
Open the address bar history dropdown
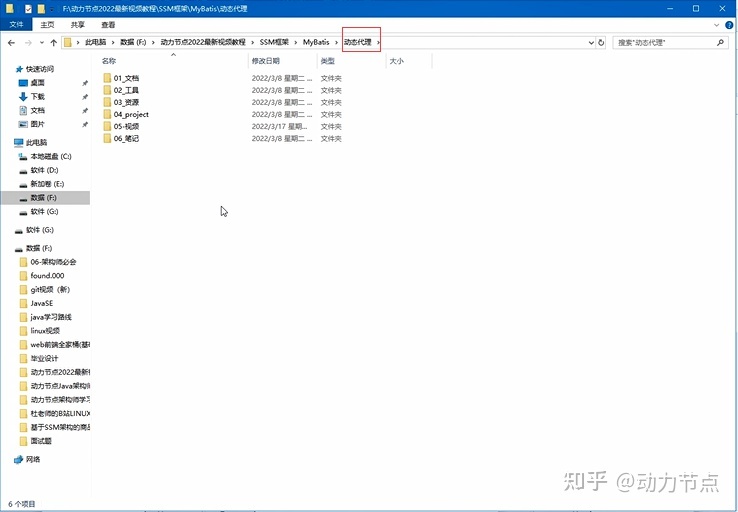click(591, 42)
